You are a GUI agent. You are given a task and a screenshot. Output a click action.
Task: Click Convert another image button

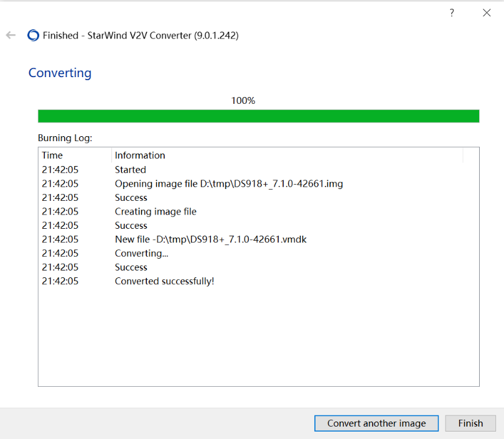click(376, 423)
